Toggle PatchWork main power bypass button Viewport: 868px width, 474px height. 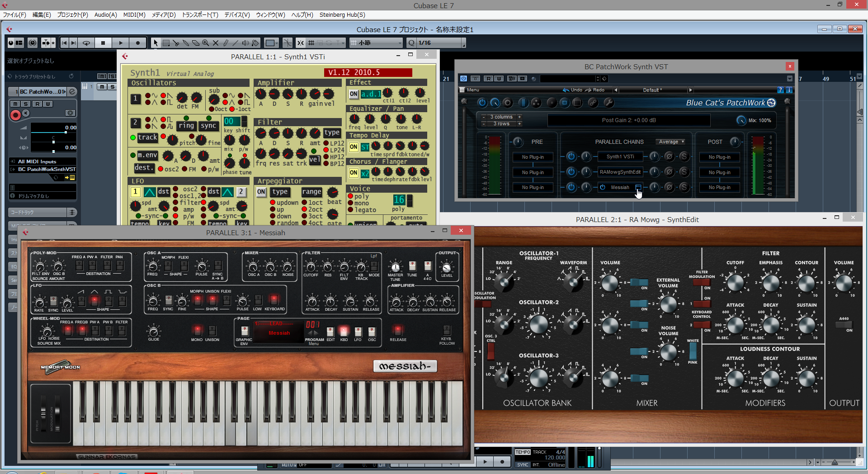point(482,103)
